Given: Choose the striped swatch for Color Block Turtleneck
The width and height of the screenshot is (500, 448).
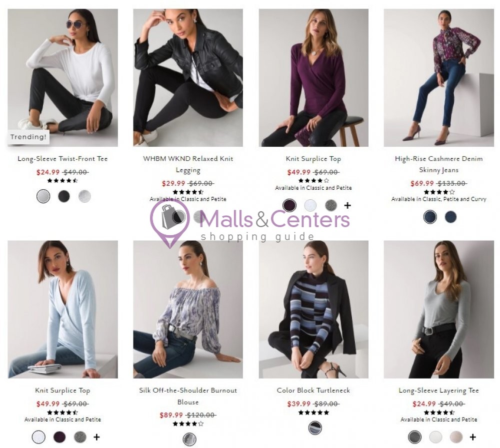Looking at the screenshot, I should pyautogui.click(x=315, y=428).
